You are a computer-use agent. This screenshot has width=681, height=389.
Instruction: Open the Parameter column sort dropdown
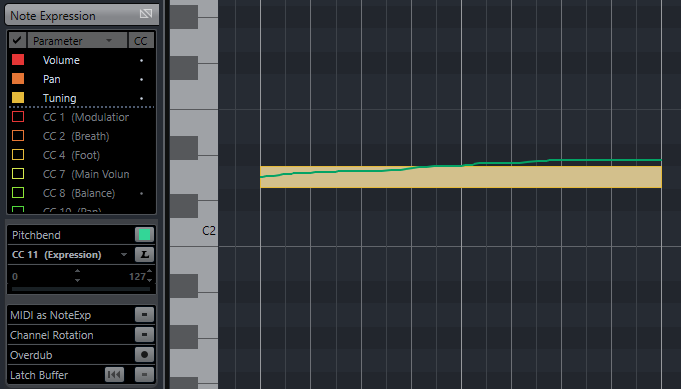click(109, 40)
